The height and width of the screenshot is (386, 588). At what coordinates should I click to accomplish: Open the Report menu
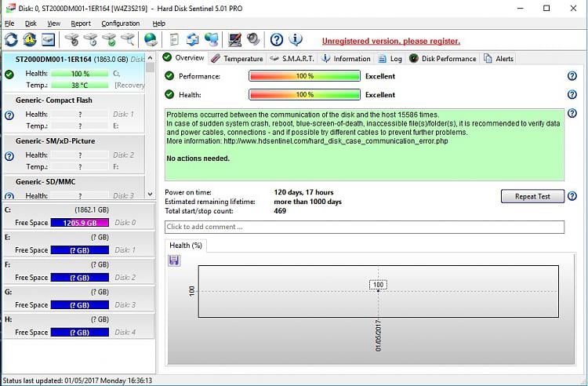coord(81,24)
